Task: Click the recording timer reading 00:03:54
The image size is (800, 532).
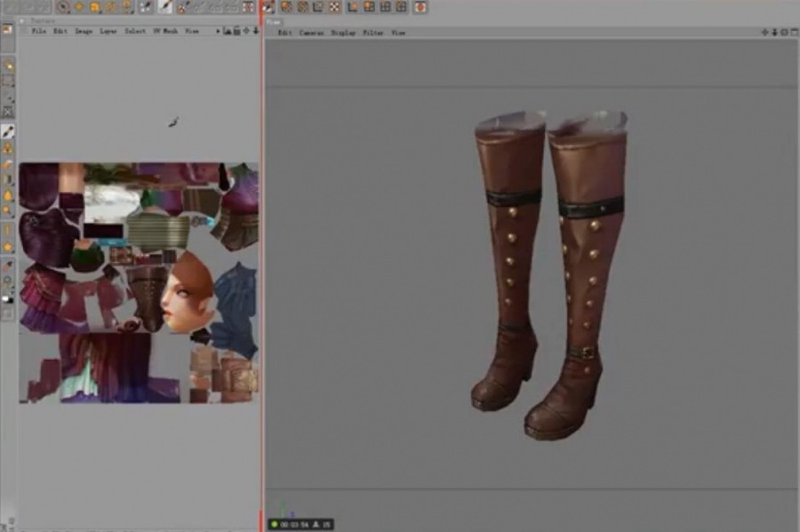Action: coord(296,524)
